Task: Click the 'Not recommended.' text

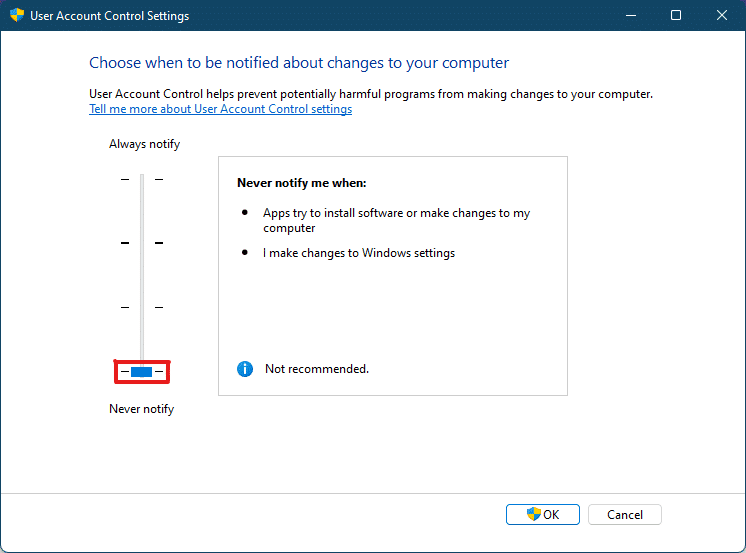Action: point(317,369)
